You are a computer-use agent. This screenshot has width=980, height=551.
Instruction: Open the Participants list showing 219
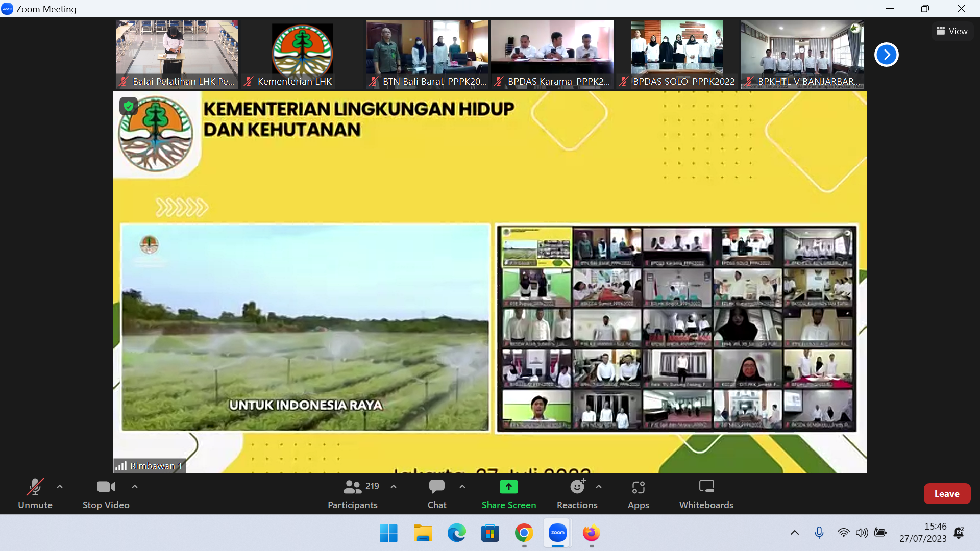(x=352, y=493)
